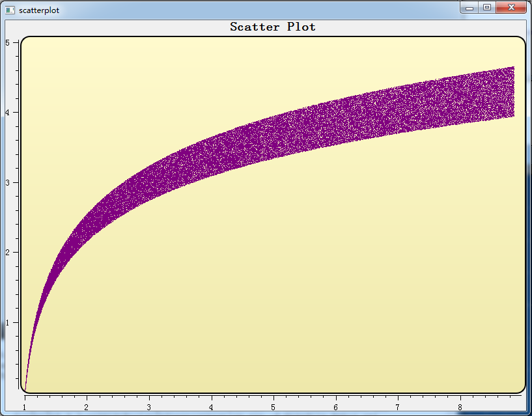This screenshot has height=416, width=532.
Task: Click X-axis label 2
Action: tap(87, 408)
